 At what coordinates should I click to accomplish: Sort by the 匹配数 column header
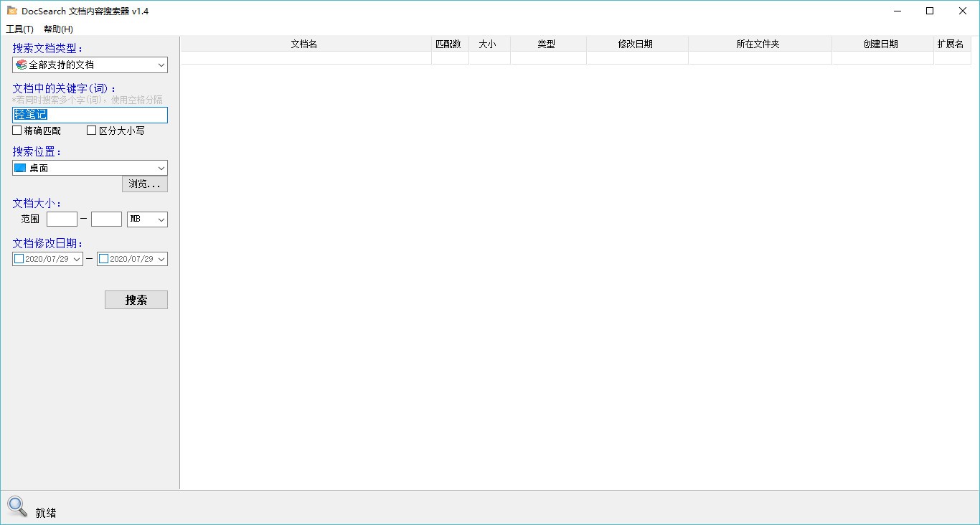[450, 44]
